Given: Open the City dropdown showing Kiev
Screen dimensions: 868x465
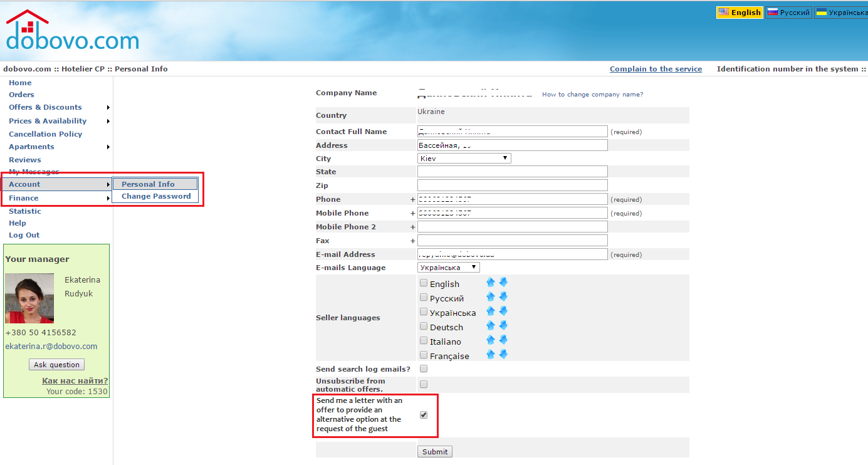Looking at the screenshot, I should pos(464,159).
